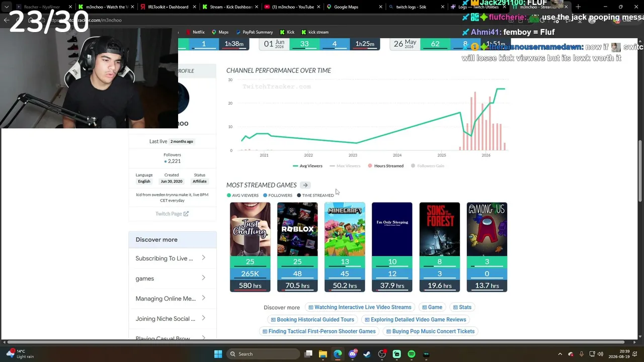
Task: Open the weather widget showing 14°C
Action: (20, 354)
